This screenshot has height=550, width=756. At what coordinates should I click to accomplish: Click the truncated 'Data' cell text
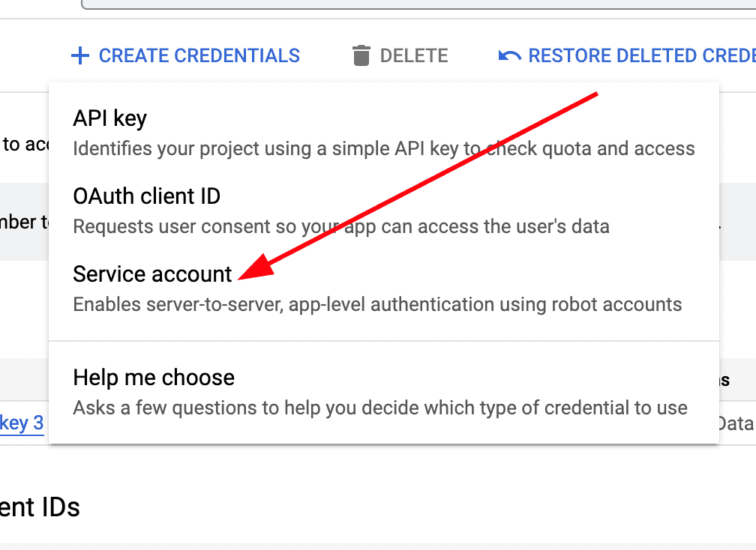pyautogui.click(x=735, y=423)
